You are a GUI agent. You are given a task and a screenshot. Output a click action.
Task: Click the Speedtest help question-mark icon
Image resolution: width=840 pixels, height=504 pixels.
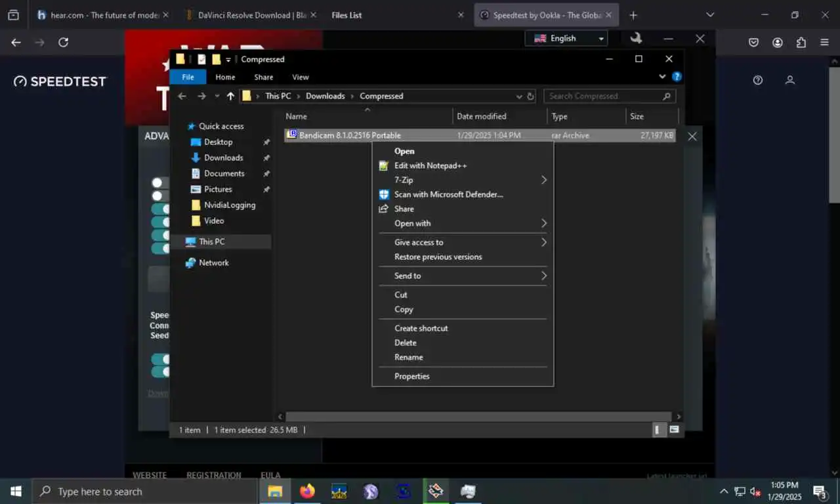coord(758,80)
